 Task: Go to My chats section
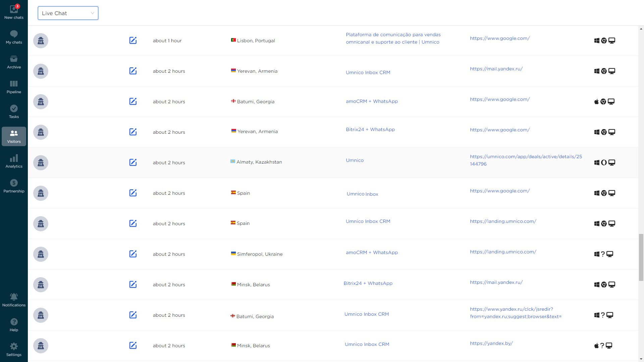(x=14, y=37)
